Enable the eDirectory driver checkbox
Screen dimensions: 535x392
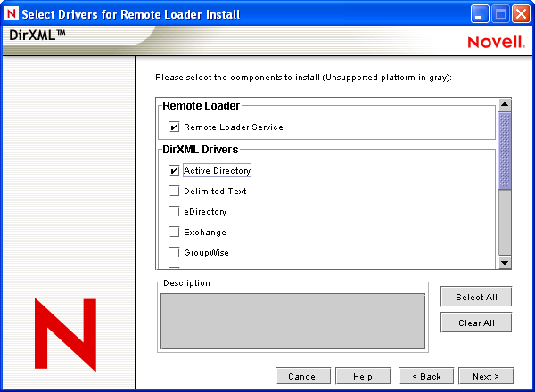(x=174, y=211)
